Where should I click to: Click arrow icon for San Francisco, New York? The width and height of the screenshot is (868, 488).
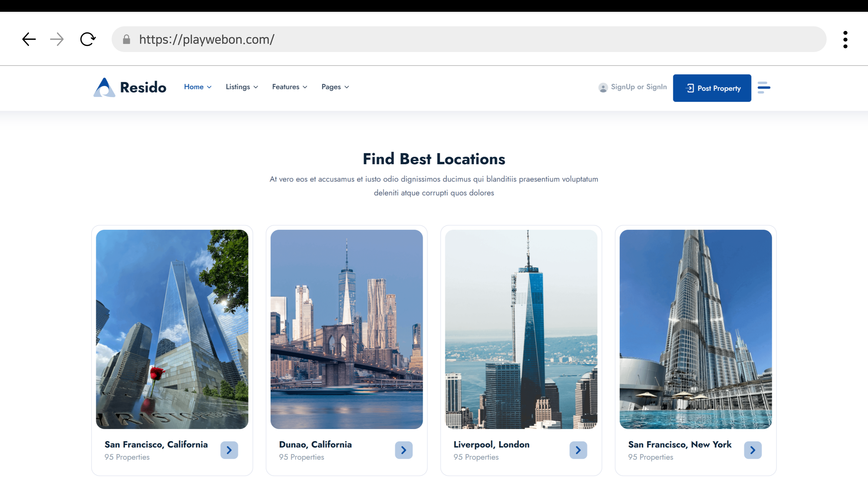pyautogui.click(x=753, y=450)
